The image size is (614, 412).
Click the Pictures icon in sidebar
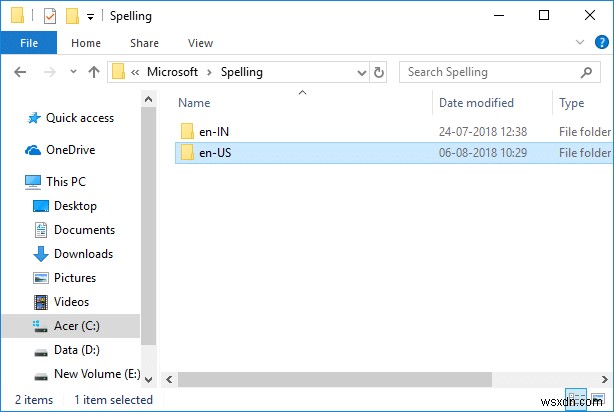41,278
